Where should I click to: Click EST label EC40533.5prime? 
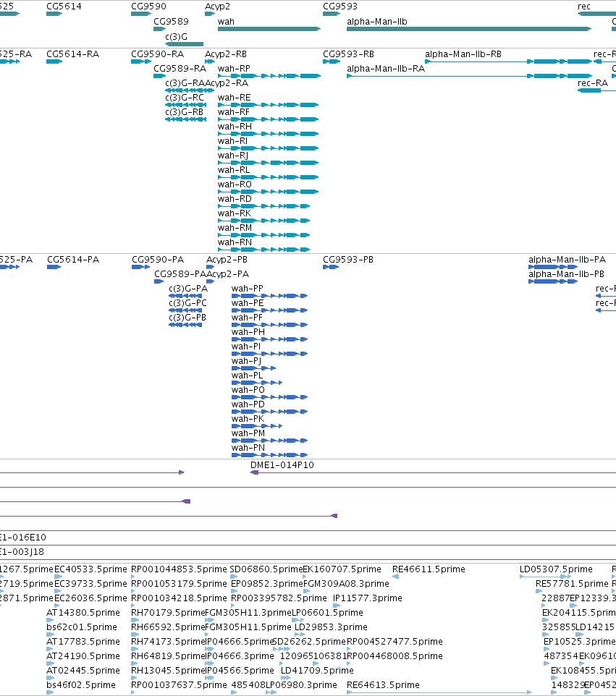pyautogui.click(x=90, y=569)
